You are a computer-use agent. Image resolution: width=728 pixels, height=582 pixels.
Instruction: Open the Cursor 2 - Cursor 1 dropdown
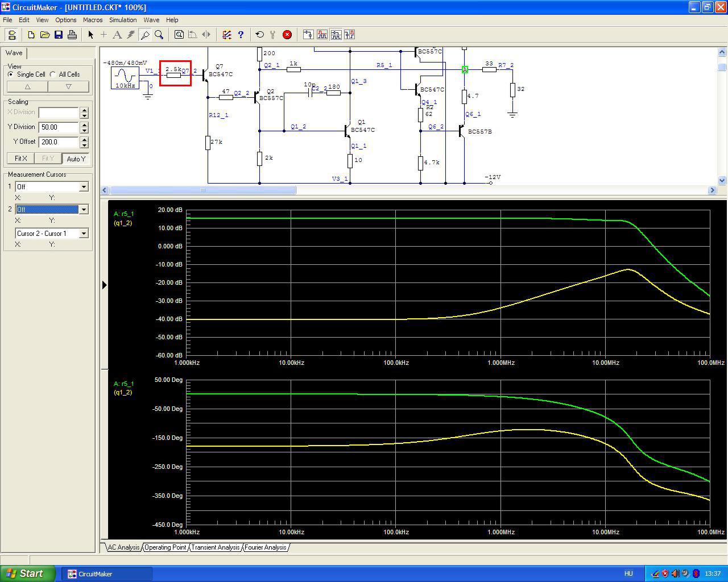tap(84, 234)
